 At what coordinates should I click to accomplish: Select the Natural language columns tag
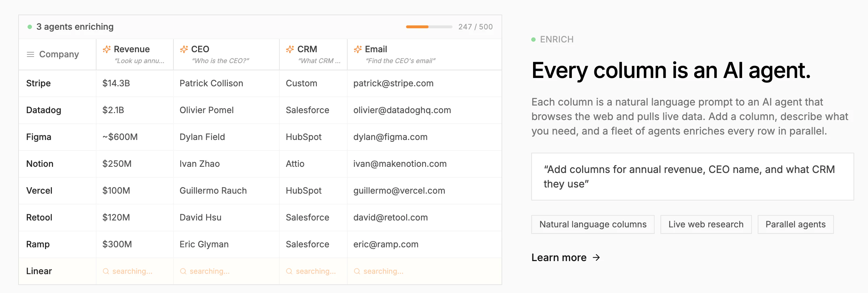pyautogui.click(x=593, y=224)
